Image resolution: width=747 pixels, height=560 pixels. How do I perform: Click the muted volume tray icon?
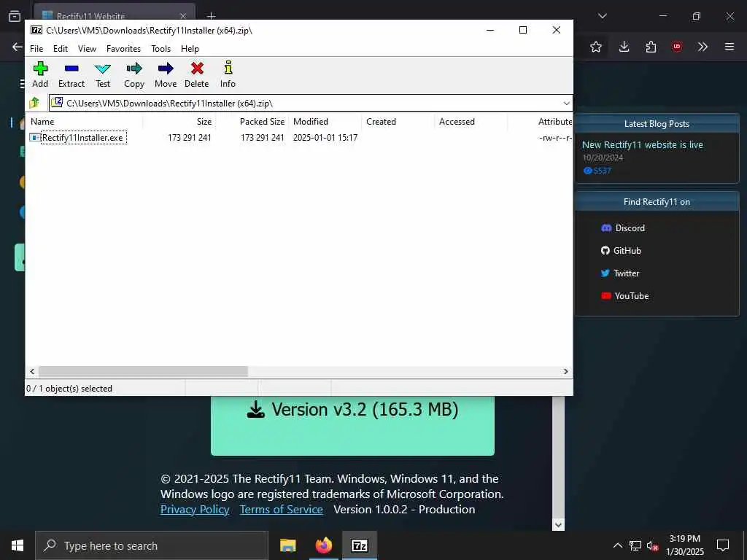pos(652,545)
